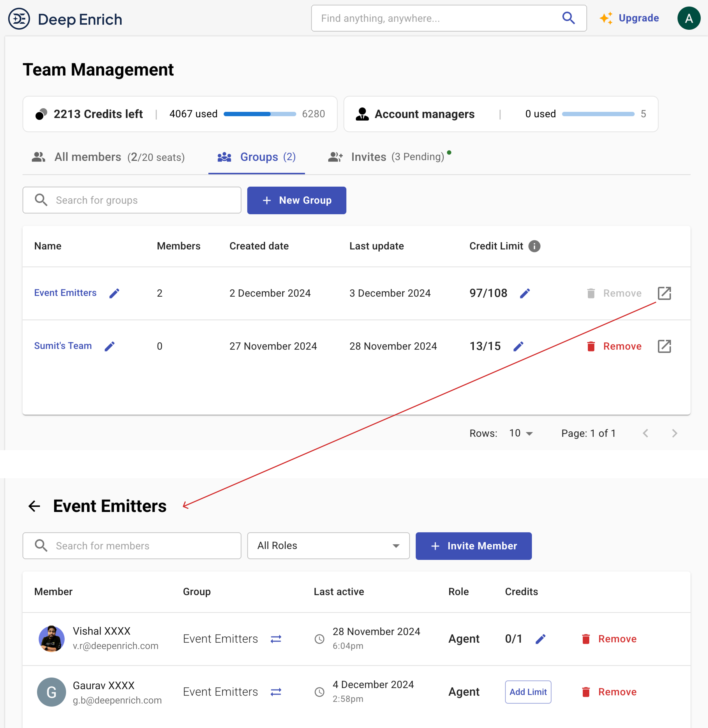Open the Invites tab

pyautogui.click(x=387, y=157)
